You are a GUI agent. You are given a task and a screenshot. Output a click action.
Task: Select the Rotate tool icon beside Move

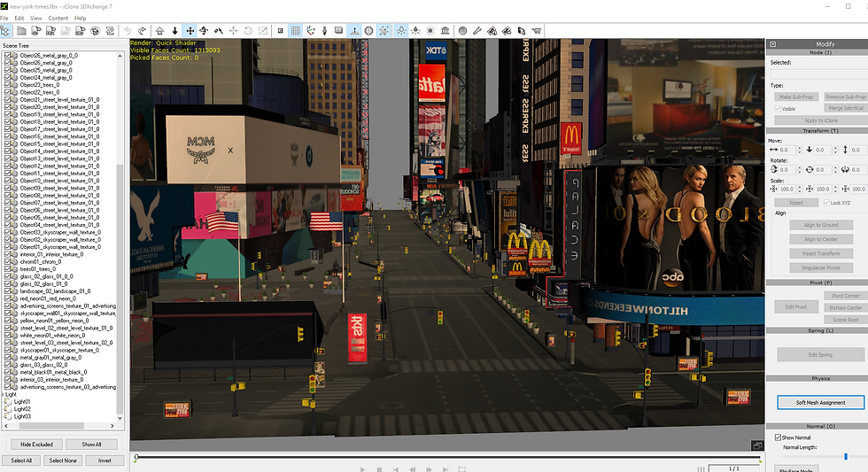204,31
